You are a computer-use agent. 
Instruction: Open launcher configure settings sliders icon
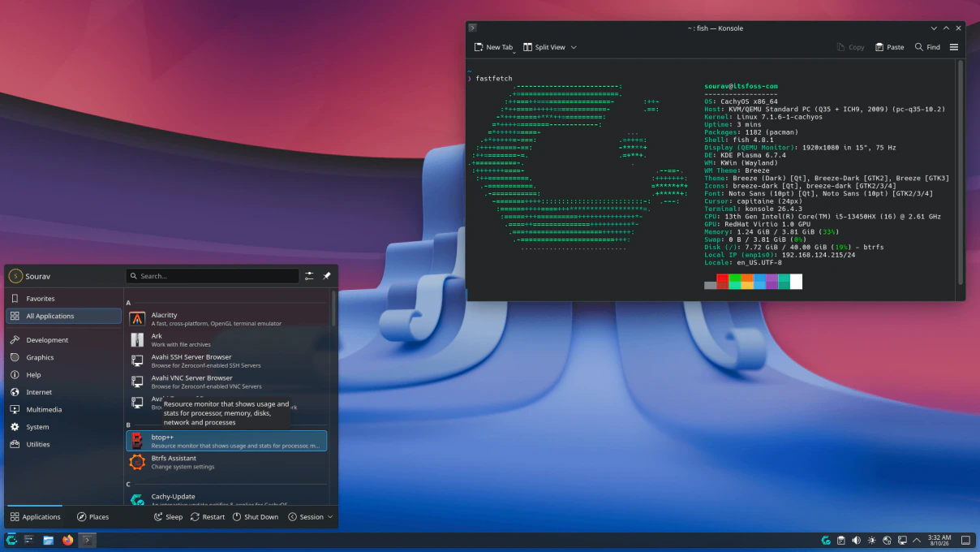point(309,276)
